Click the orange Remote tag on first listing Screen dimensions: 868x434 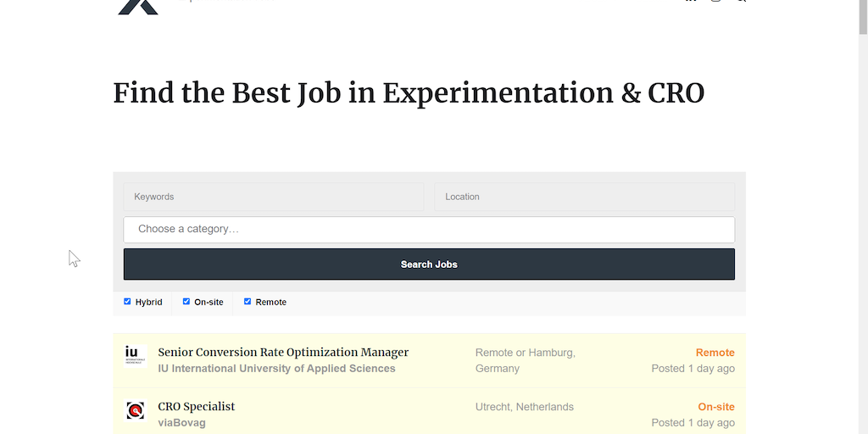pos(715,353)
